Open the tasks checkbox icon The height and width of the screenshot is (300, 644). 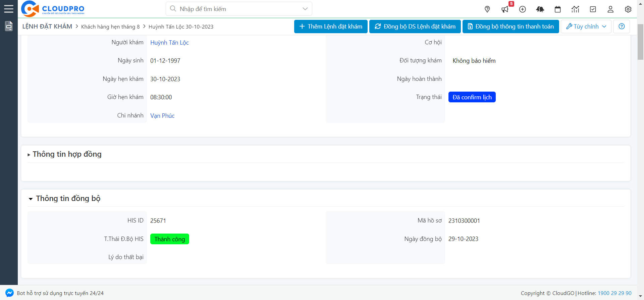(593, 9)
